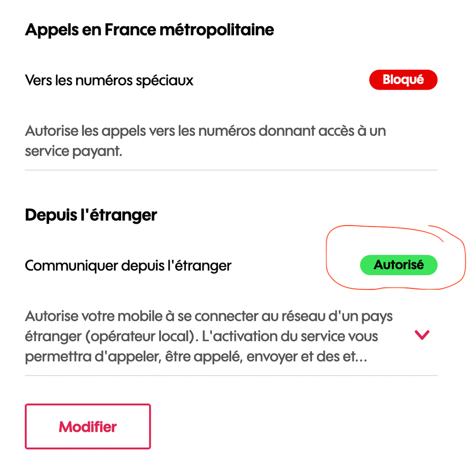The height and width of the screenshot is (476, 467).
Task: Click the "Depuis l'étranger" section heading
Action: [x=91, y=215]
